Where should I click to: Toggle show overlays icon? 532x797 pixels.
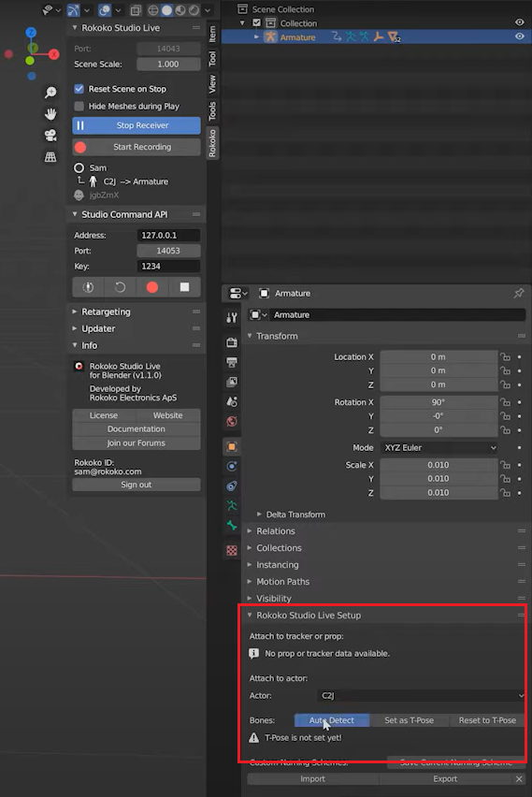pyautogui.click(x=105, y=9)
